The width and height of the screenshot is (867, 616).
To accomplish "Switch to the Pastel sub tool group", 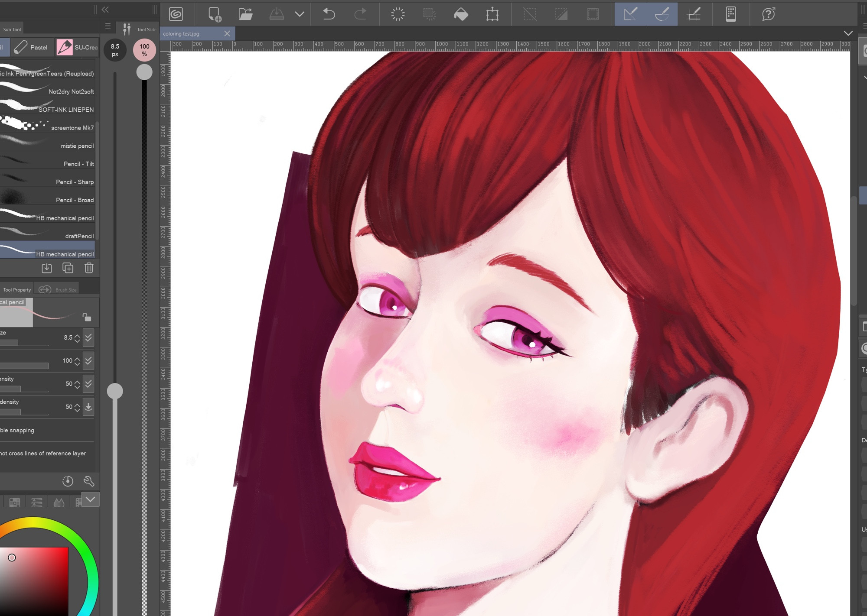I will (x=32, y=47).
